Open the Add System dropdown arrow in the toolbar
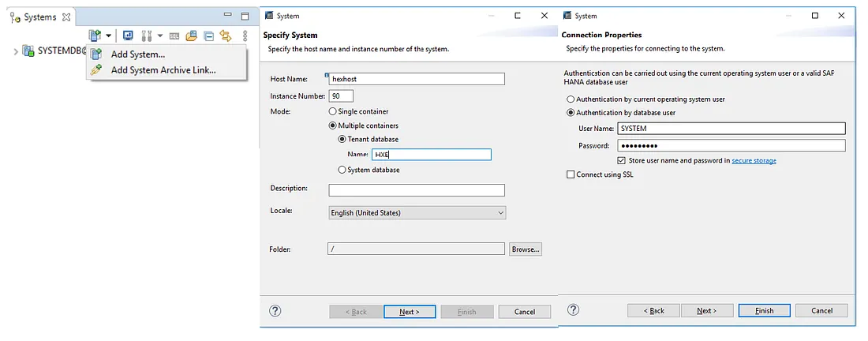Image resolution: width=868 pixels, height=341 pixels. (109, 36)
